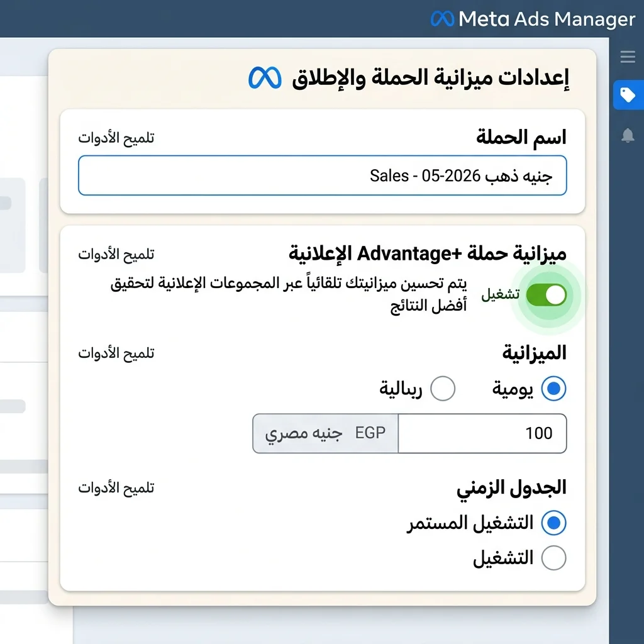Click the الميزانية section heading
This screenshot has height=644, width=644.
tap(535, 353)
